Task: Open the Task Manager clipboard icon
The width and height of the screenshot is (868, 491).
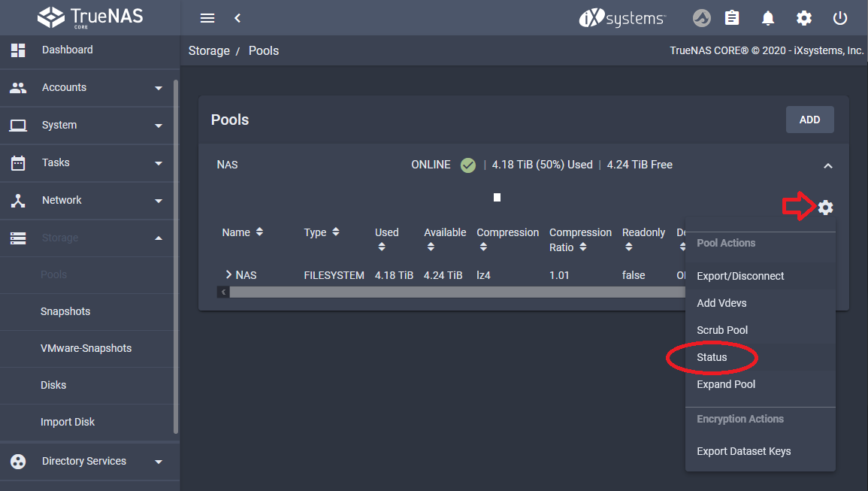Action: click(732, 18)
